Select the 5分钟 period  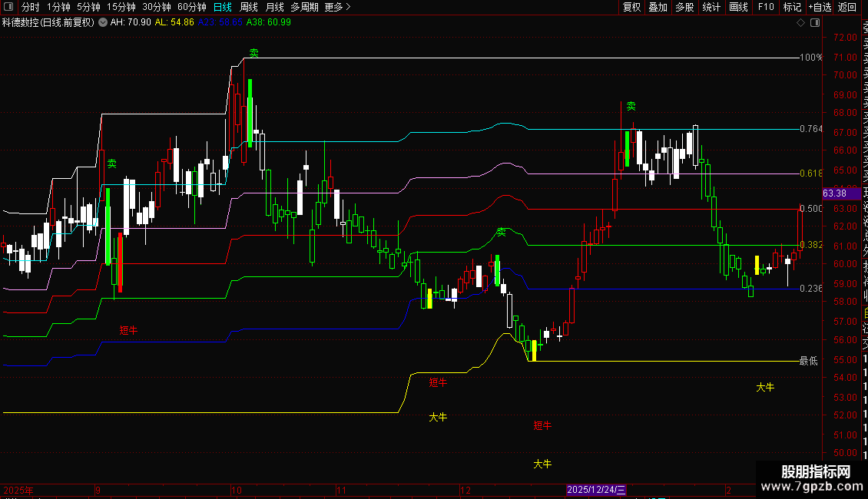pos(88,7)
